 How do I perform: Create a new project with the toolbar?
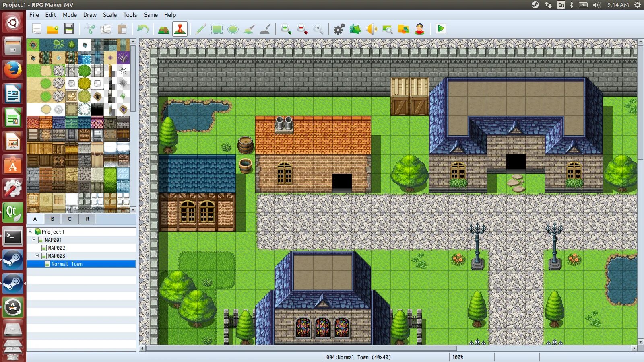point(37,29)
